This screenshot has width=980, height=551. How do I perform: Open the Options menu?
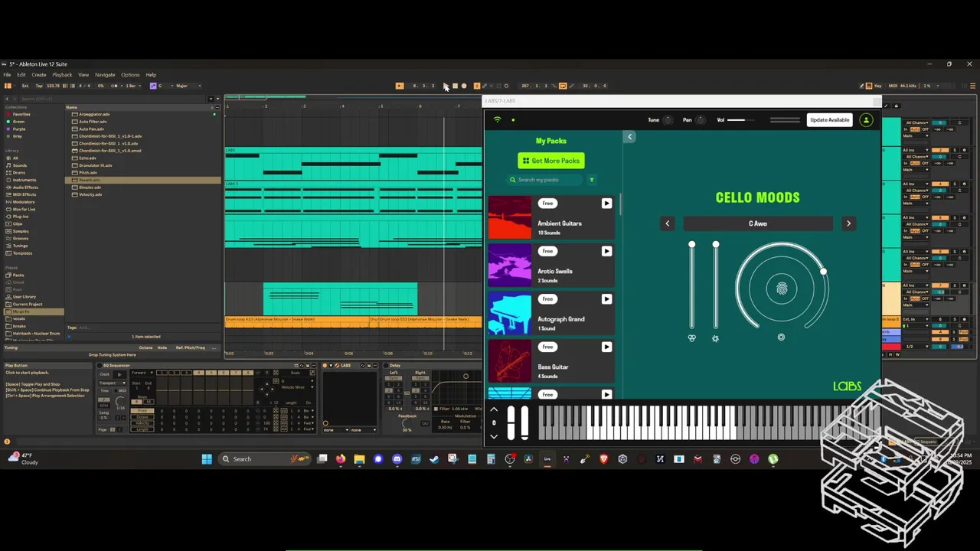click(x=130, y=75)
